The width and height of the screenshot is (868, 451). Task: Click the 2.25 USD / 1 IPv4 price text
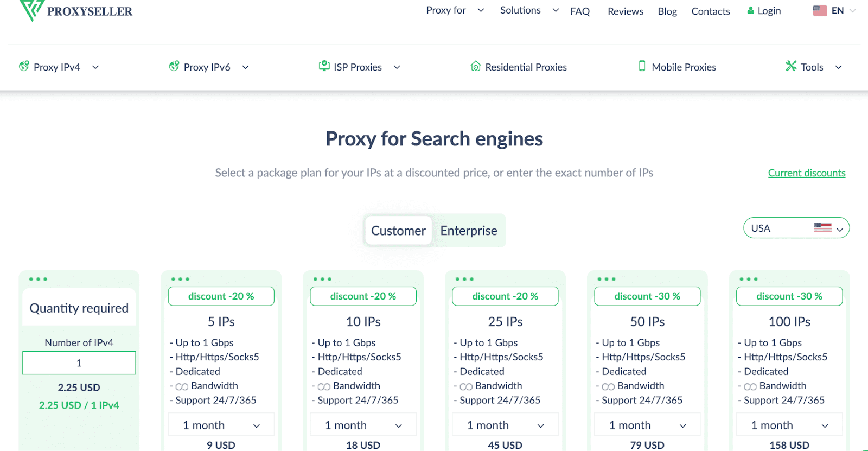[79, 405]
